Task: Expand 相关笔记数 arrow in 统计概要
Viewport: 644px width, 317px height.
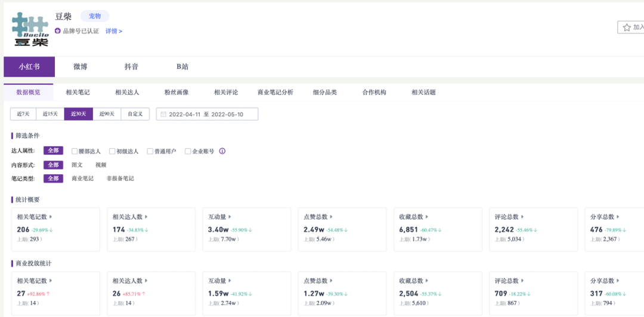Action: pos(51,217)
